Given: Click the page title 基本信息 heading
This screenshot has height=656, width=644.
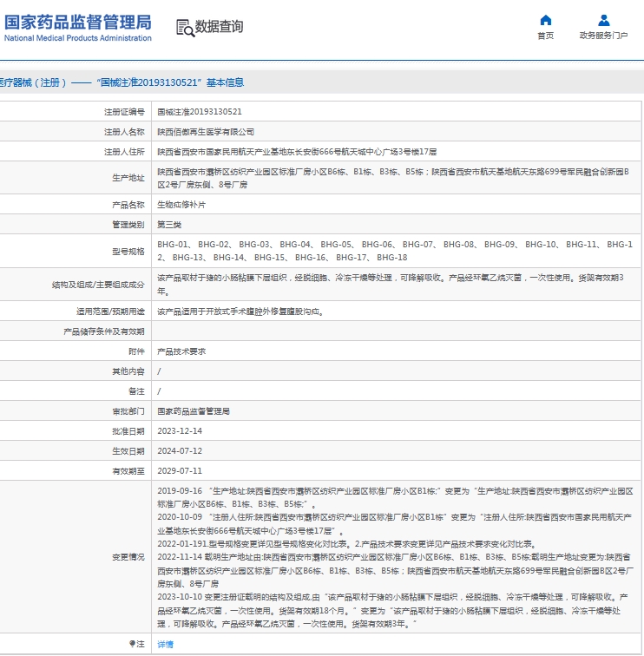Looking at the screenshot, I should click(x=225, y=82).
